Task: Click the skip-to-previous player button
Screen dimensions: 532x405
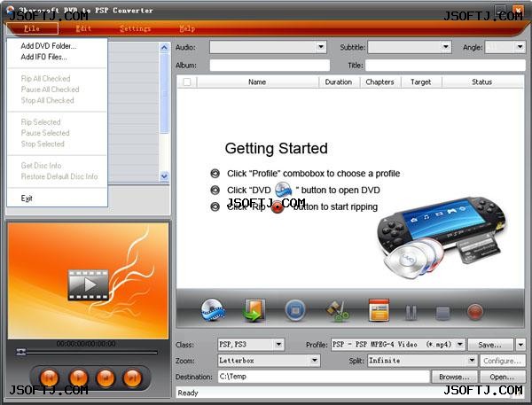Action: 49,378
